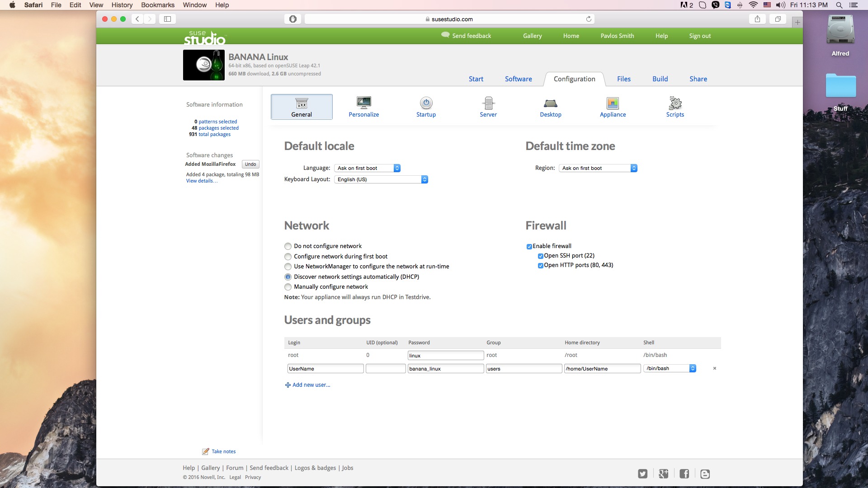868x488 pixels.
Task: Switch to the Software tab
Action: pos(518,79)
